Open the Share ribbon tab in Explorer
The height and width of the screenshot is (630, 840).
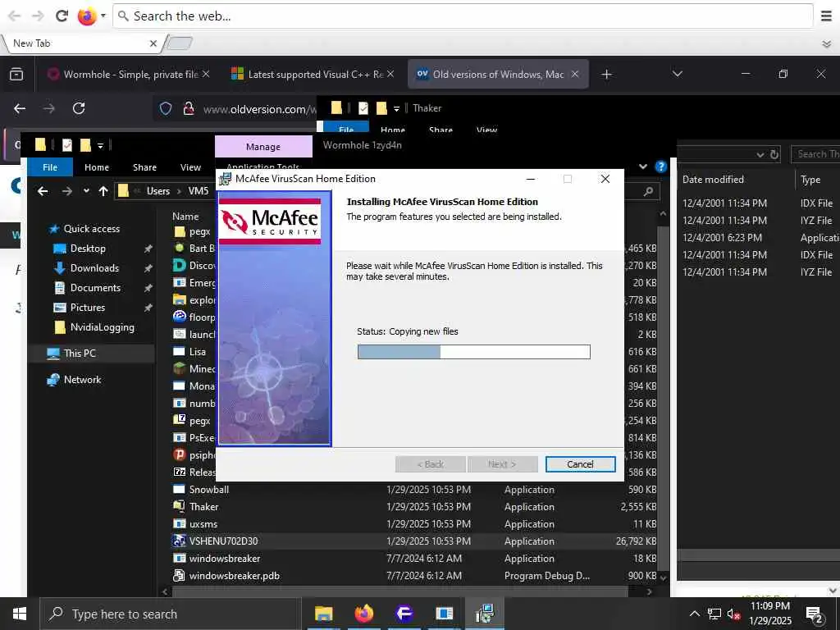tap(144, 167)
